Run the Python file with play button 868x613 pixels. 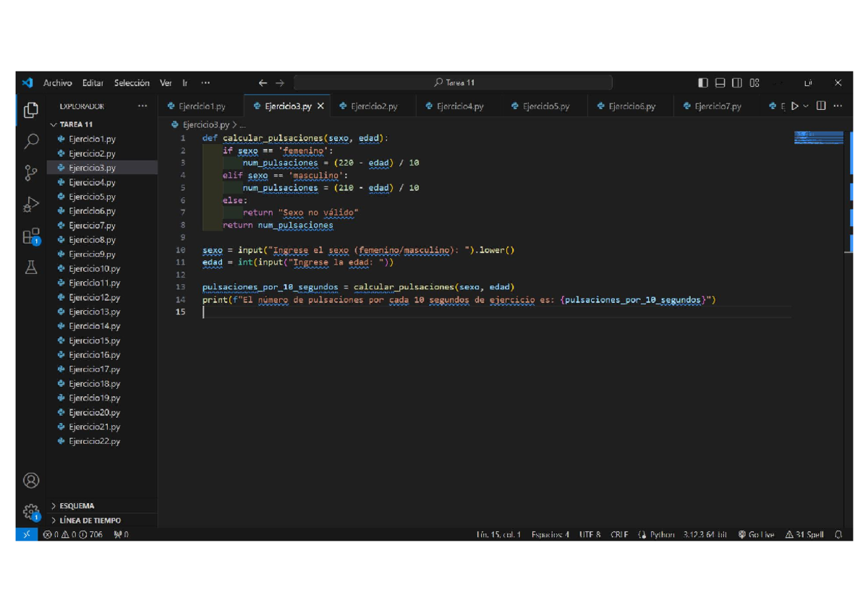795,106
